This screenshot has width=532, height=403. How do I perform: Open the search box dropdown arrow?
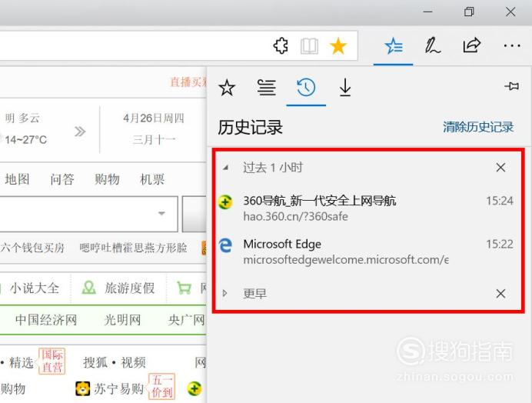tap(161, 214)
